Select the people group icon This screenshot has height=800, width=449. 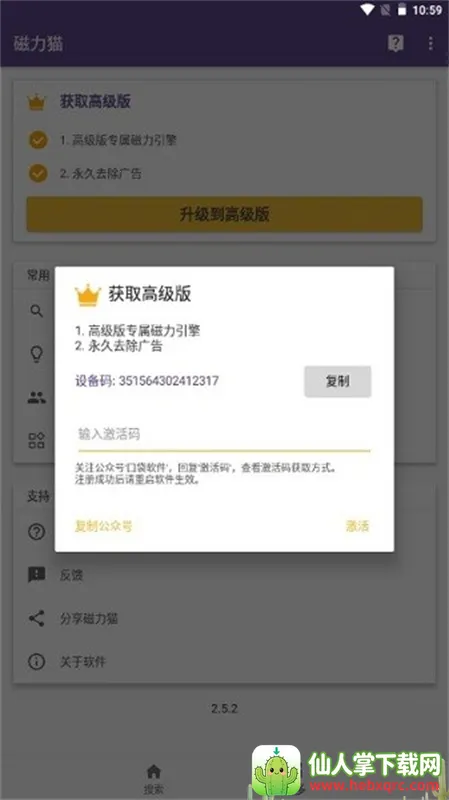tap(37, 397)
